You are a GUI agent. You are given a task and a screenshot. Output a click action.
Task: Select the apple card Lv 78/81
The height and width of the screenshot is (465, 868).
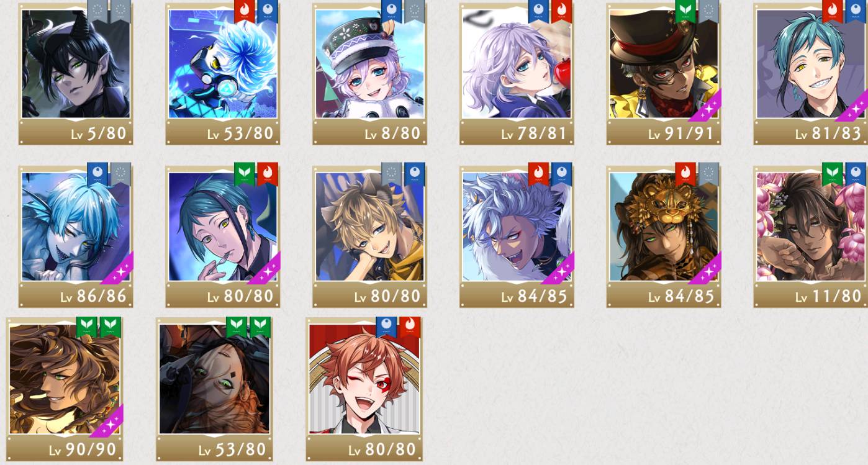pos(517,74)
